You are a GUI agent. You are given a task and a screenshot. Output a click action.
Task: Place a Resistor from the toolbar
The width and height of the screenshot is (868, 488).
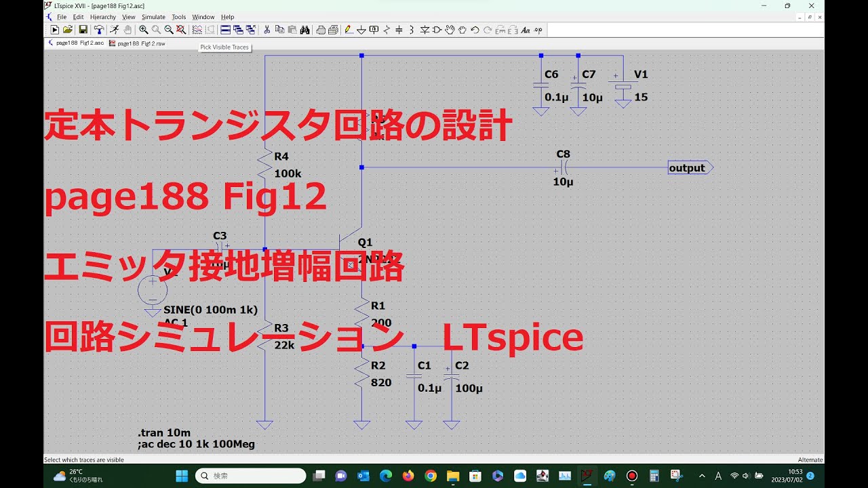point(387,30)
